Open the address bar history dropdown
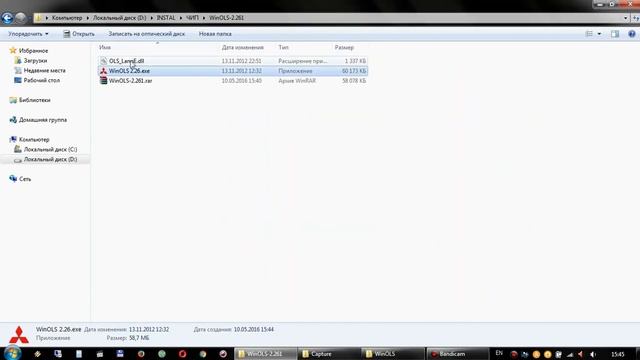Viewport: 640px width, 360px height. coord(625,18)
